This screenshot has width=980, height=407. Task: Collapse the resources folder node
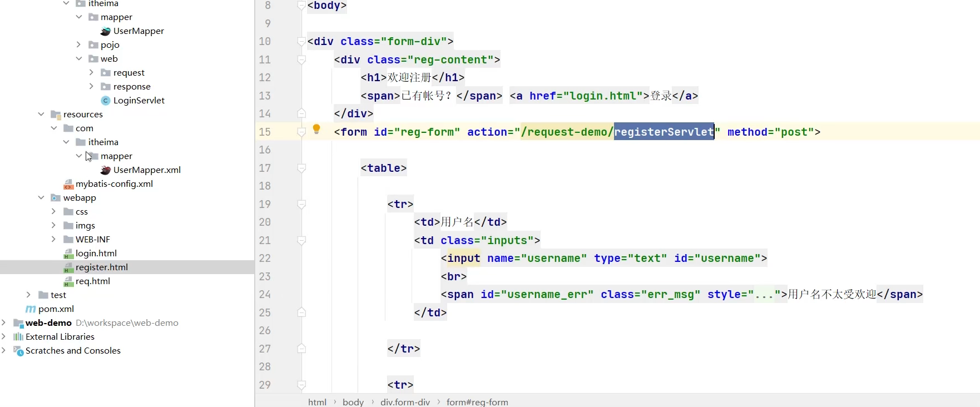coord(41,114)
